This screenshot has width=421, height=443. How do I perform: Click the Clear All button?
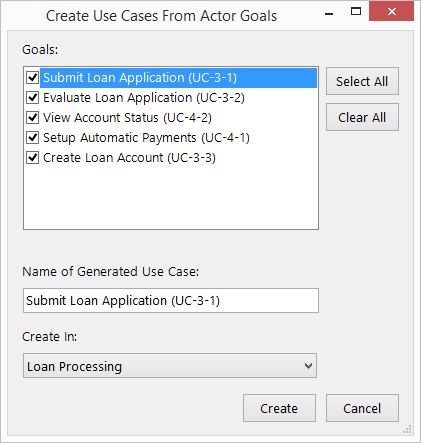pyautogui.click(x=362, y=117)
